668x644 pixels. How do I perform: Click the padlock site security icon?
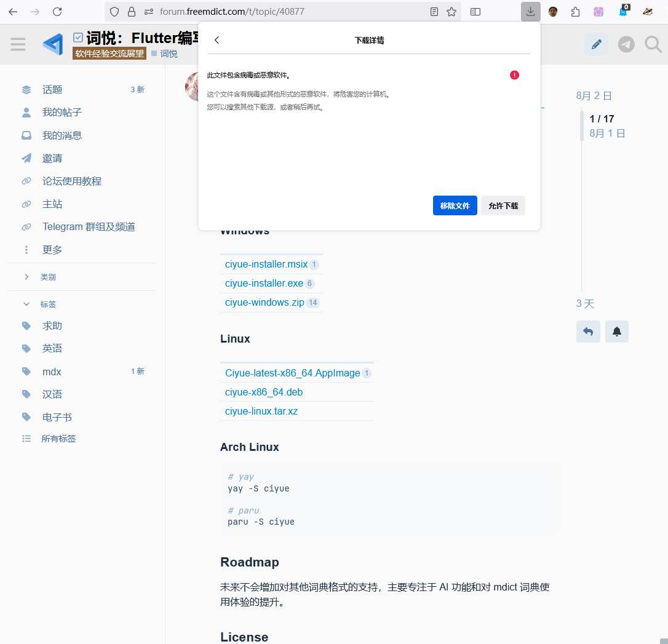pos(132,12)
